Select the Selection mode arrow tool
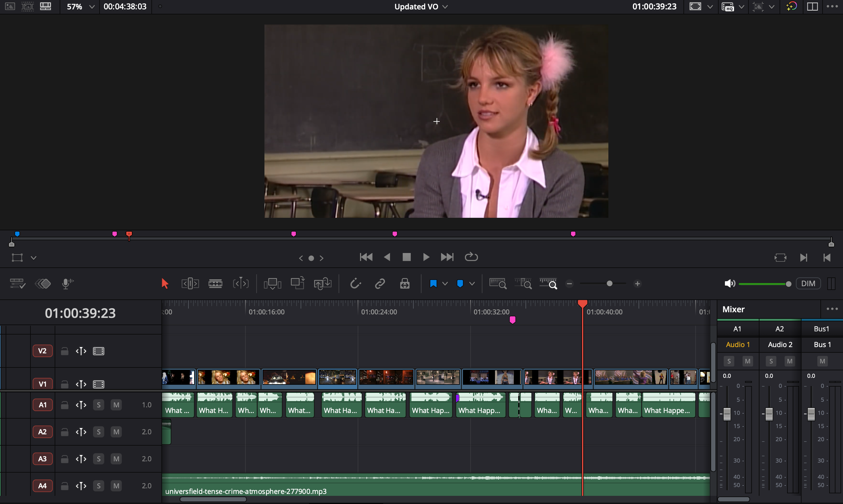 tap(165, 284)
